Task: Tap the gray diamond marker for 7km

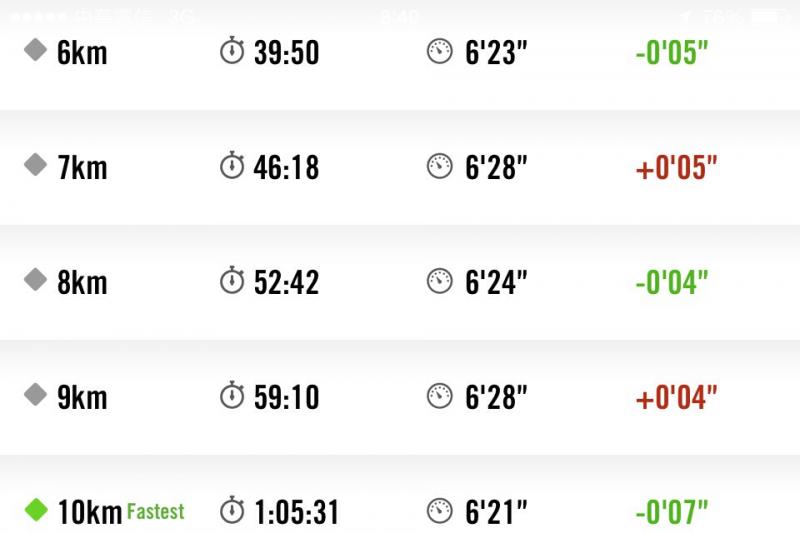Action: [36, 165]
